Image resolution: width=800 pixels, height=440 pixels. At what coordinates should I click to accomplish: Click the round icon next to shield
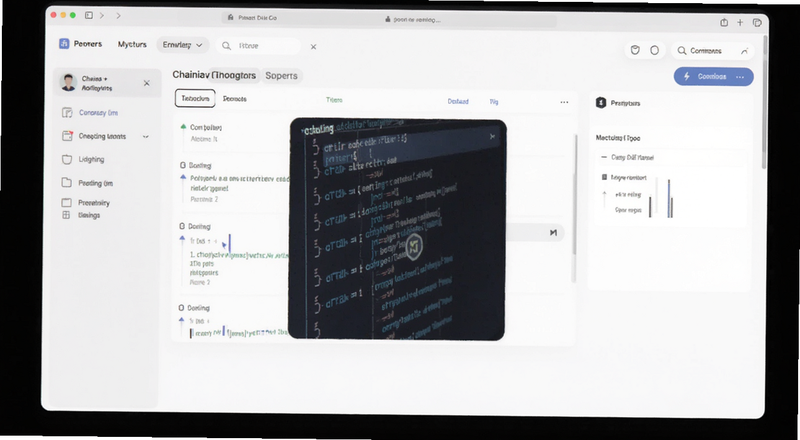tap(655, 50)
